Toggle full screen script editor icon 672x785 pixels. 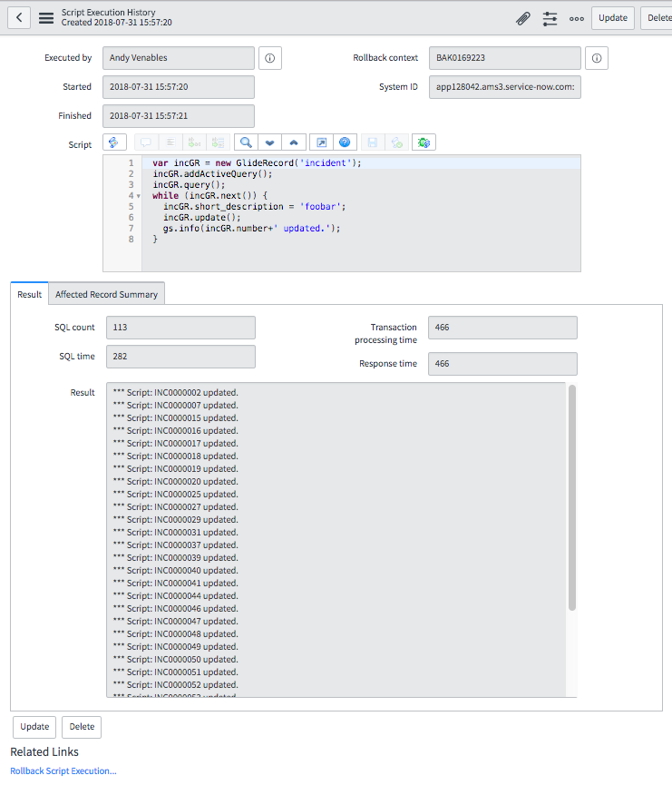coord(321,142)
